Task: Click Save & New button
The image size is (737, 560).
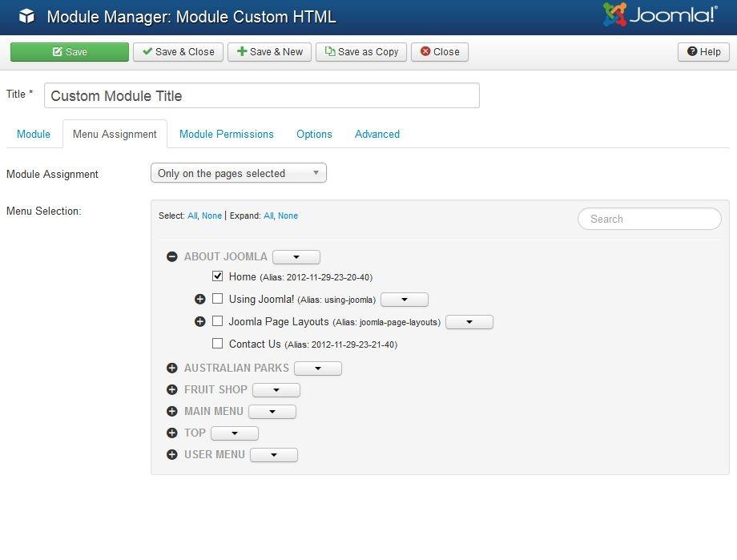Action: click(270, 52)
